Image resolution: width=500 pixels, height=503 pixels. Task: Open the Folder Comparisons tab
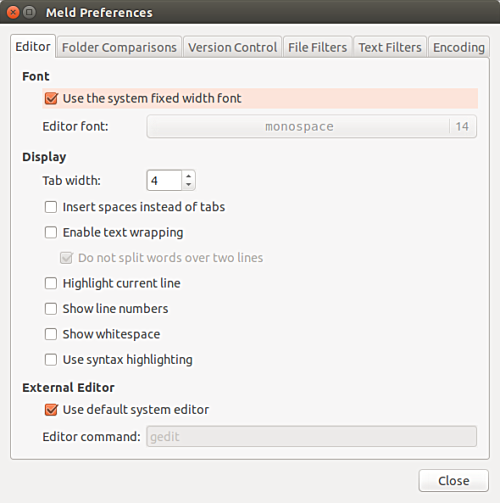tap(119, 47)
